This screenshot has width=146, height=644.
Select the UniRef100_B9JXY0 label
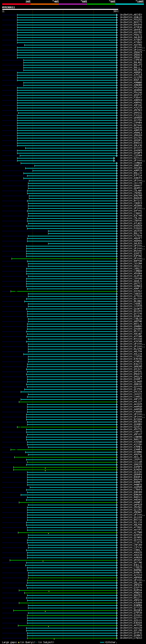pos(131,299)
